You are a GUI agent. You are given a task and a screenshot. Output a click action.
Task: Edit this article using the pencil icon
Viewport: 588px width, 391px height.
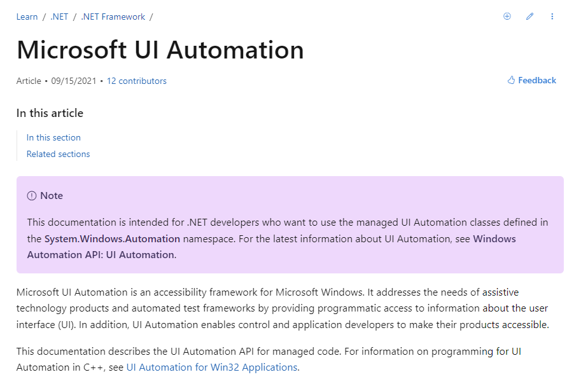click(529, 16)
